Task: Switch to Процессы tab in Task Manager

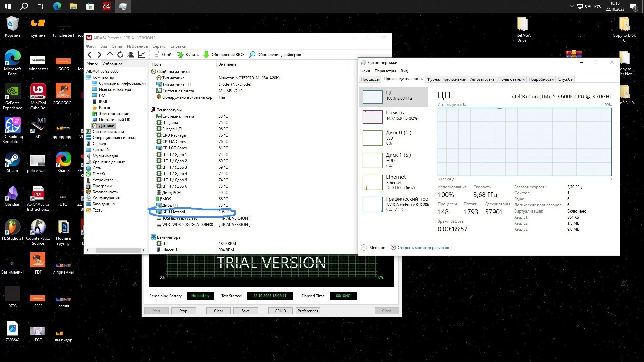Action: tap(370, 79)
